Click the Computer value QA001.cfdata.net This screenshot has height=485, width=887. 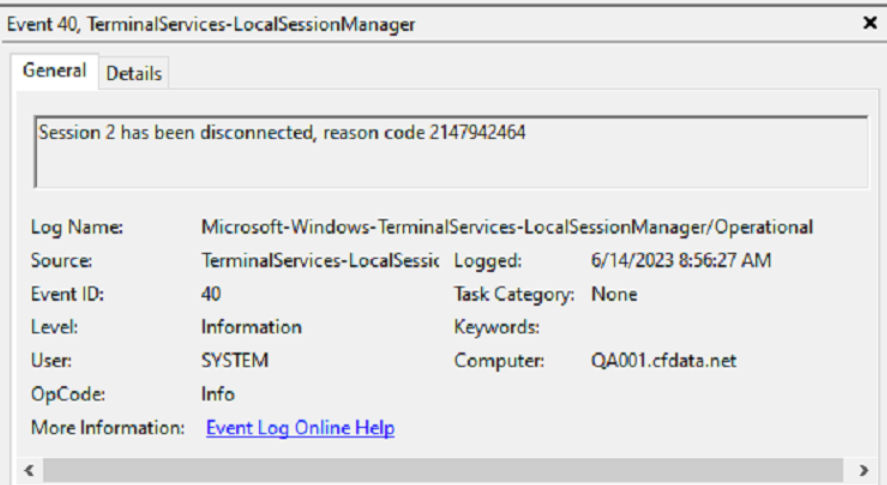tap(664, 360)
